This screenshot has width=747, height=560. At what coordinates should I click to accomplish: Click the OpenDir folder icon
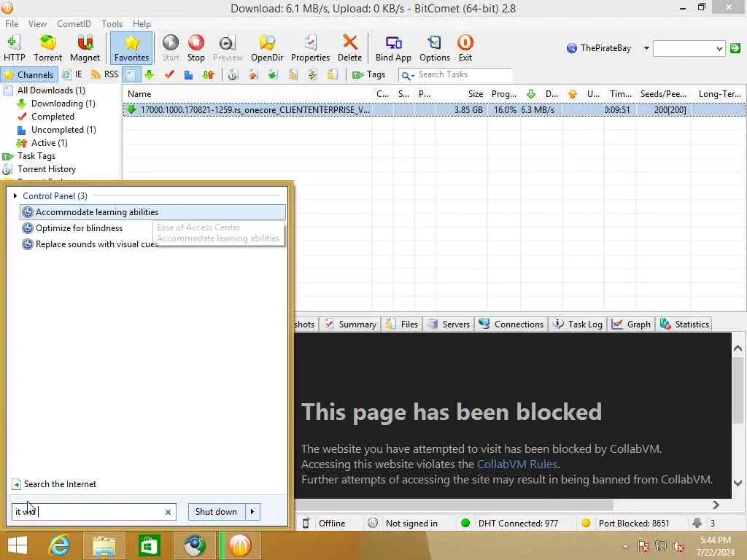tap(267, 48)
